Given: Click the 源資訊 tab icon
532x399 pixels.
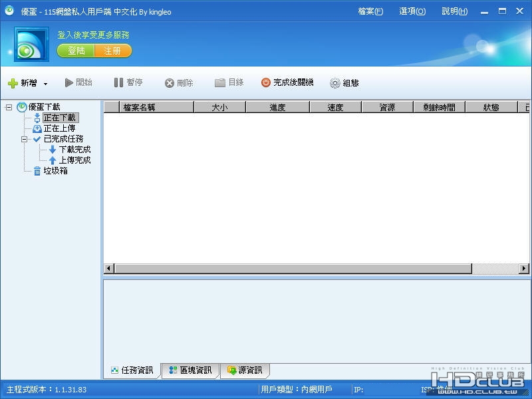Looking at the screenshot, I should click(231, 370).
